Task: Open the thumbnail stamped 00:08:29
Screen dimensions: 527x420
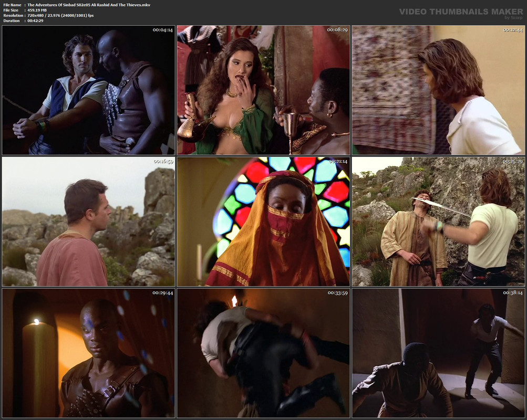Action: pos(264,90)
